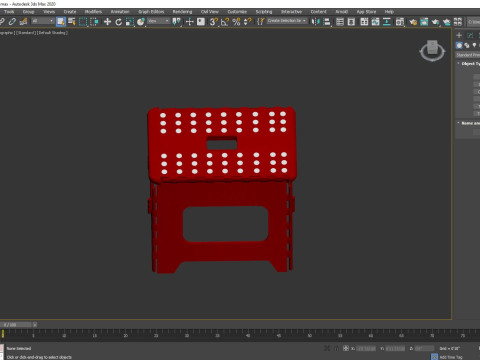Activate the Select Object tool
Image resolution: width=480 pixels, height=360 pixels.
pos(61,22)
